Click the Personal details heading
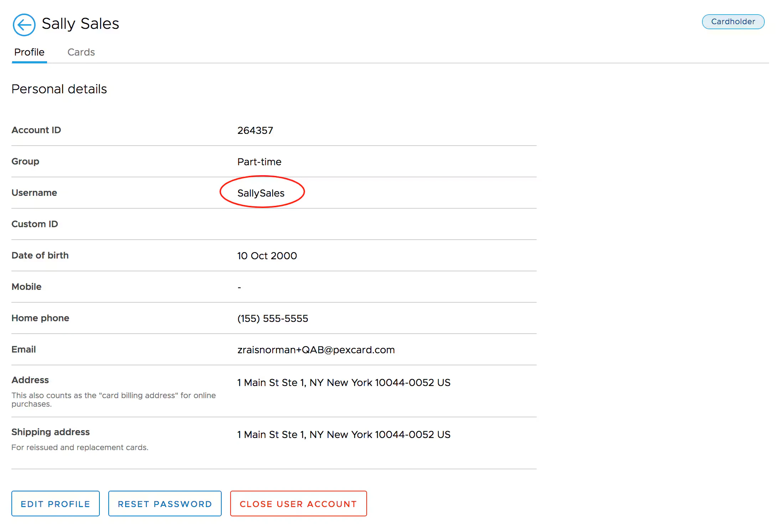The width and height of the screenshot is (779, 532). [59, 89]
